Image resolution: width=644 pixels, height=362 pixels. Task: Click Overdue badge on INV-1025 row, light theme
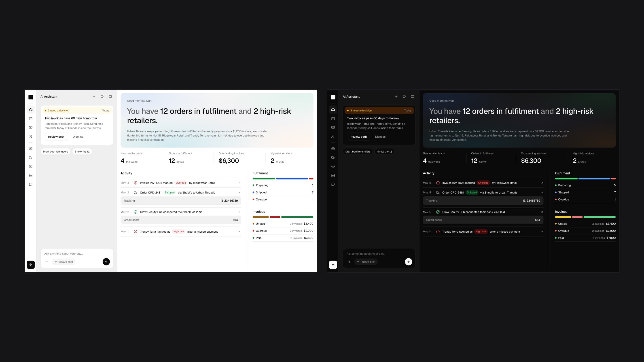click(181, 183)
